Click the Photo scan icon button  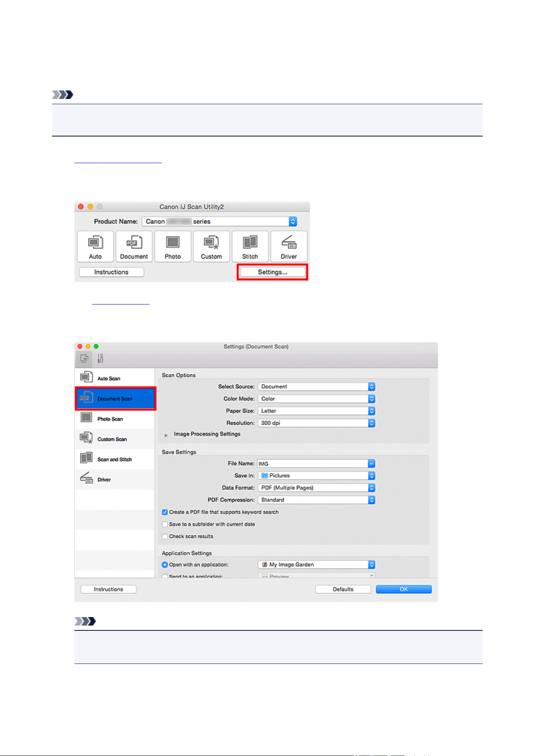point(173,246)
